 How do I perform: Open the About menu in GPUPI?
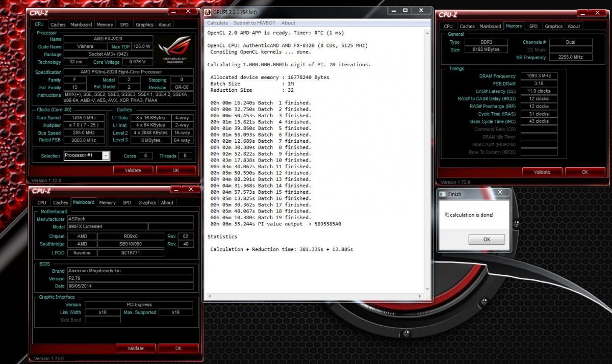(x=288, y=23)
